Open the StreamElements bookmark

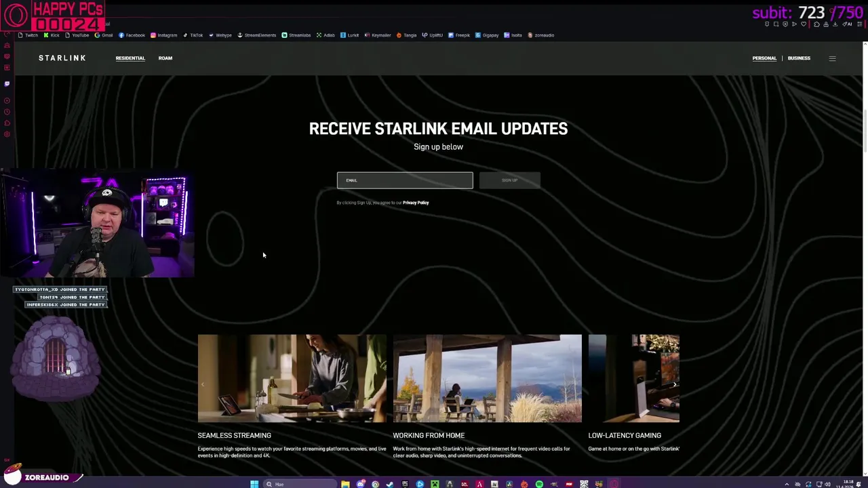pyautogui.click(x=257, y=35)
